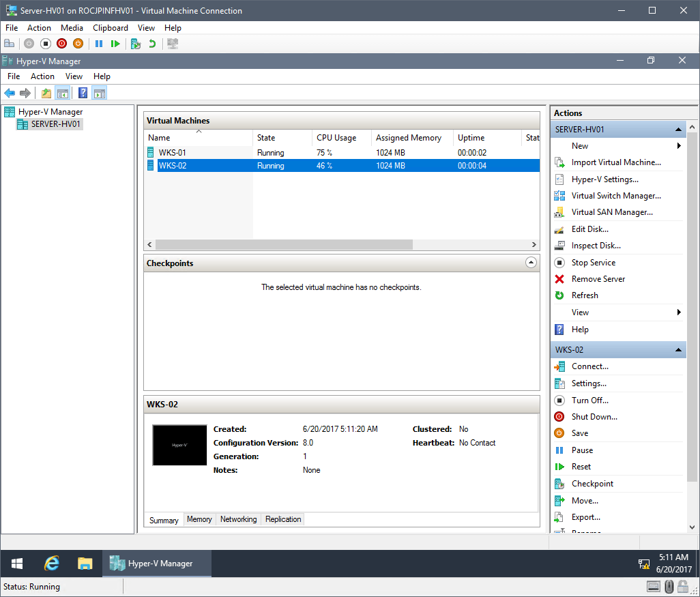This screenshot has width=700, height=597.
Task: Select SERVER-HV01 in the console tree
Action: (x=55, y=124)
